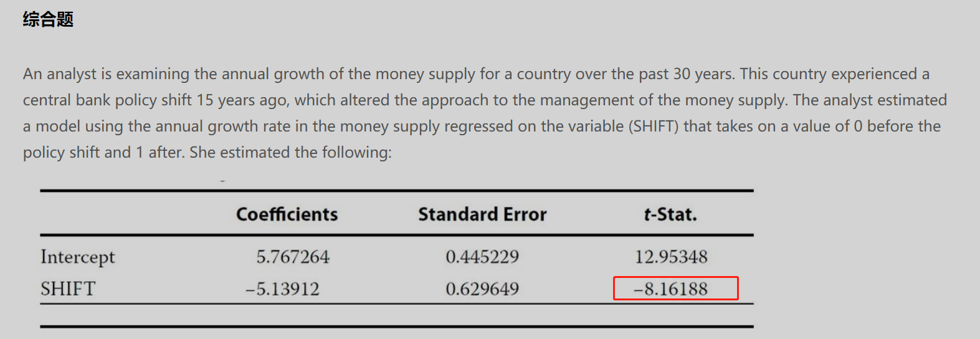Screen dimensions: 980x339
Task: Click the words "An analyst" at paragraph start
Action: pos(60,74)
